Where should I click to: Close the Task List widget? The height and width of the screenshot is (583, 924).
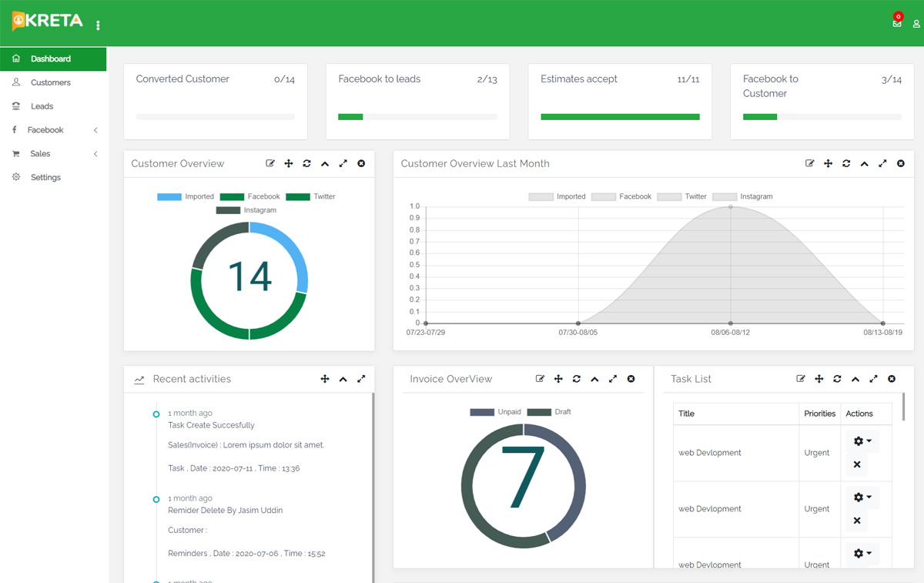point(892,379)
